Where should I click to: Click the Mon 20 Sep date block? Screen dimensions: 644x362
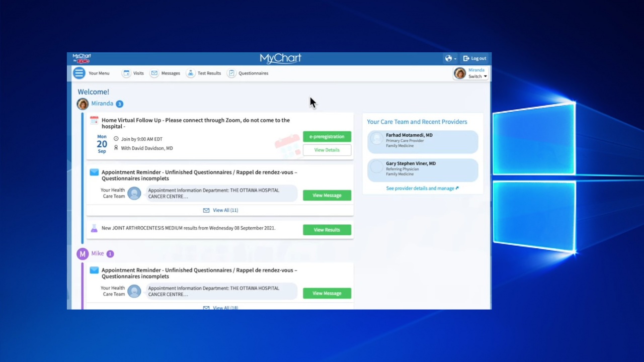(102, 144)
